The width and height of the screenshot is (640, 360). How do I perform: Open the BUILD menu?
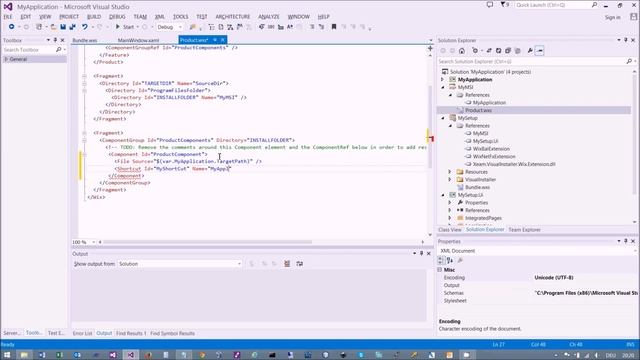[x=94, y=17]
